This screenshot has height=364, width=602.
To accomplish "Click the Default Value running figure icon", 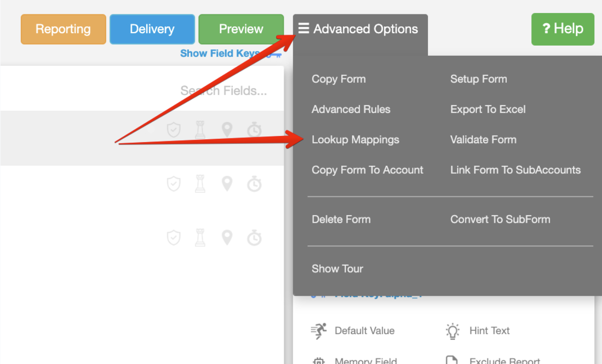I will pos(320,330).
